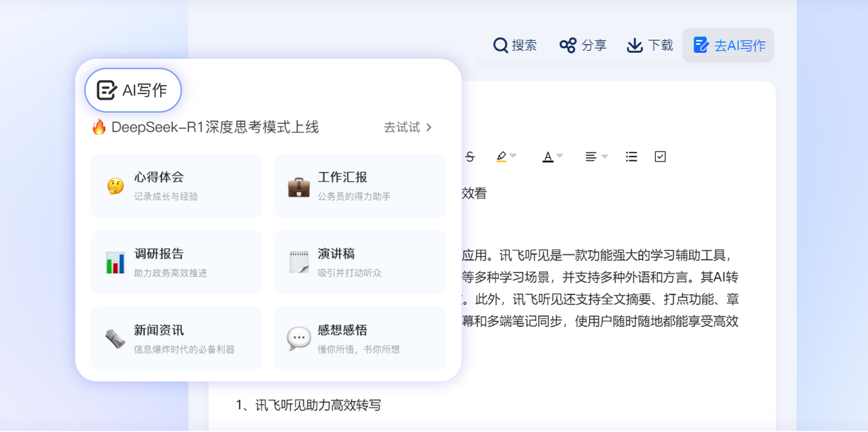The height and width of the screenshot is (432, 868).
Task: Click the yellow highlighter color tool
Action: point(501,157)
